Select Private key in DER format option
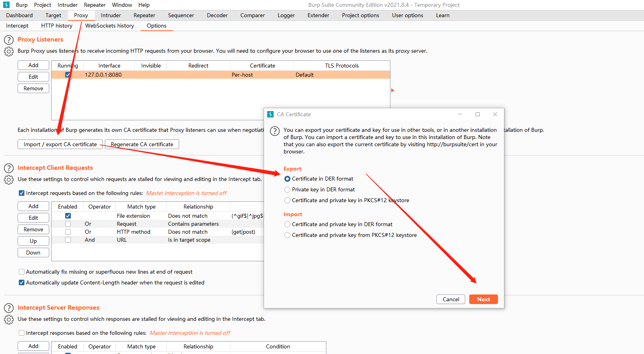This screenshot has height=354, width=644. (287, 189)
